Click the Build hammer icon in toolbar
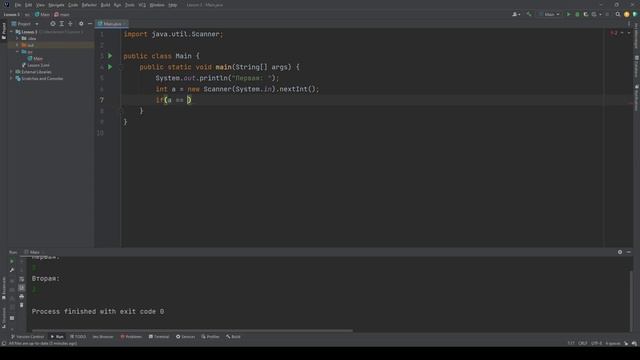The height and width of the screenshot is (360, 640). (529, 14)
